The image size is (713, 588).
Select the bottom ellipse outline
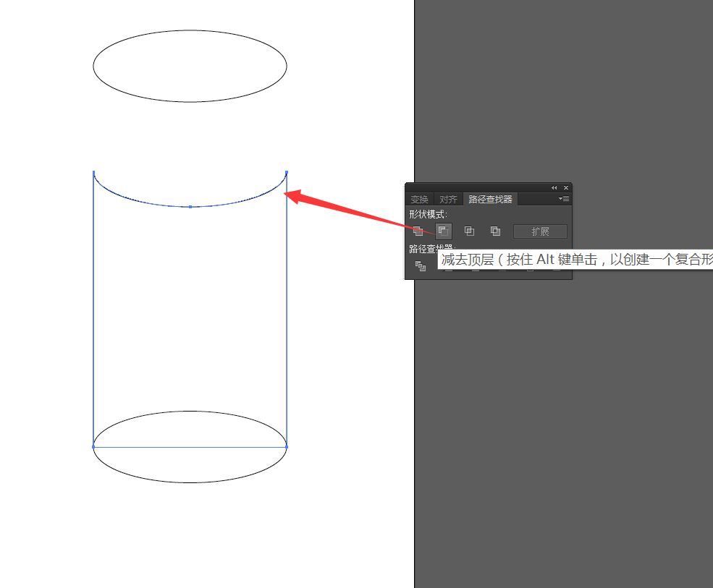(x=190, y=482)
